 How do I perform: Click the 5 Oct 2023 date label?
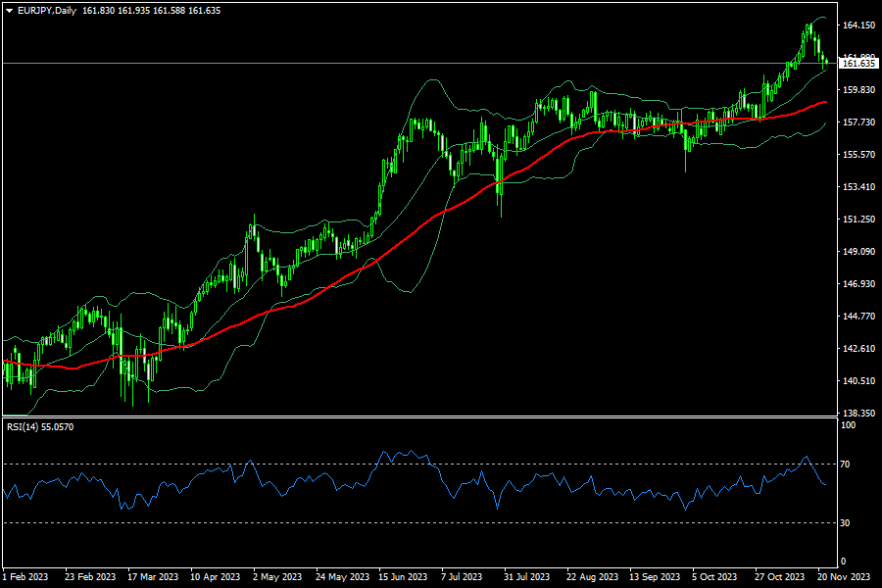pyautogui.click(x=714, y=577)
